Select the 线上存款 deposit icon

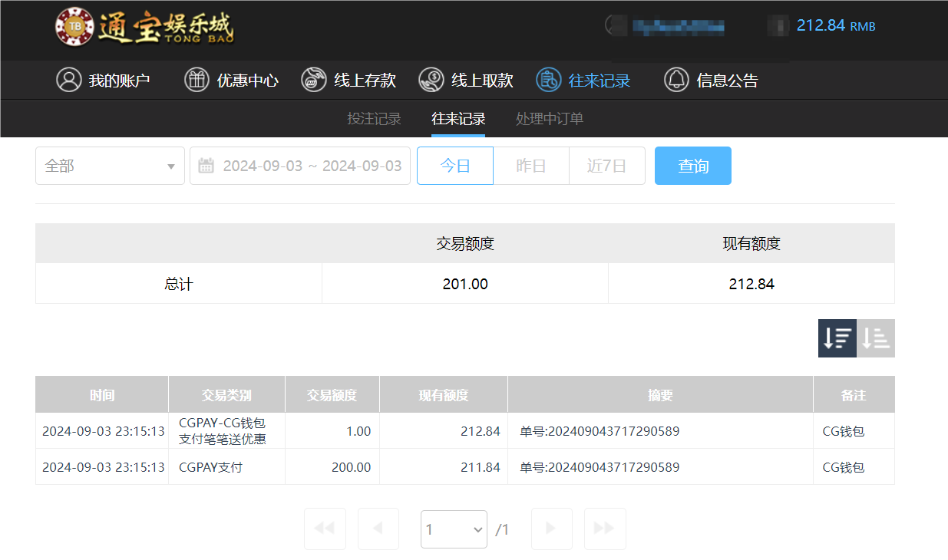click(x=313, y=80)
